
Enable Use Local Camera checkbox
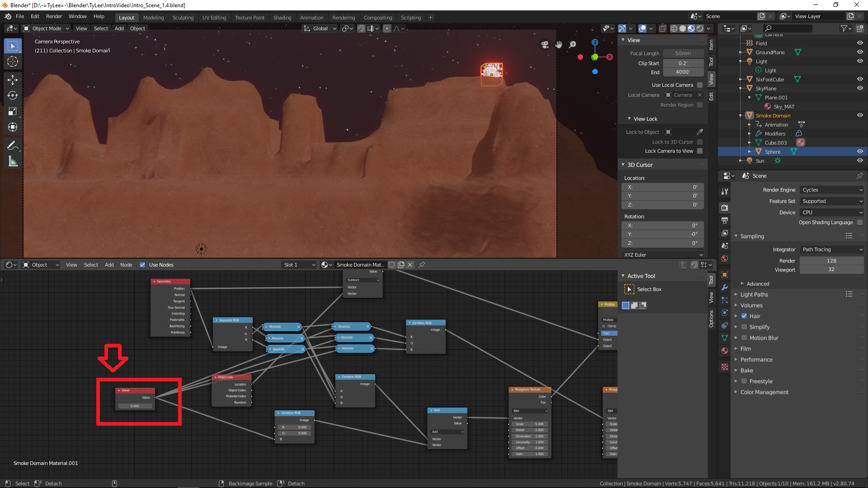(x=700, y=85)
